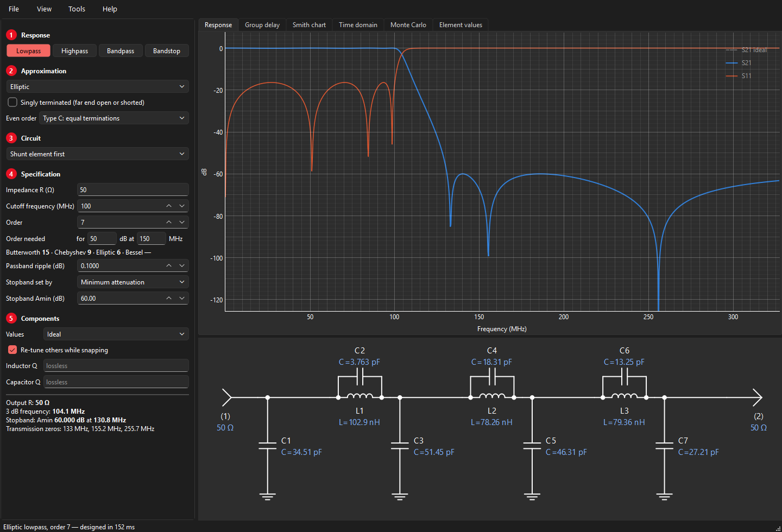
Task: Open the Elliptic approximation dropdown
Action: (x=98, y=86)
